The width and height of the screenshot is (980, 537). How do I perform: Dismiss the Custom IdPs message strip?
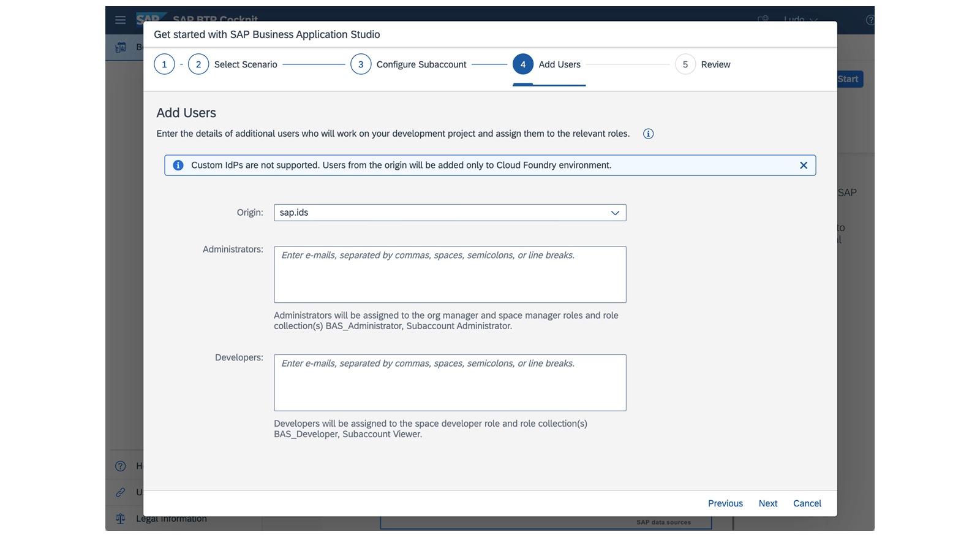[804, 166]
